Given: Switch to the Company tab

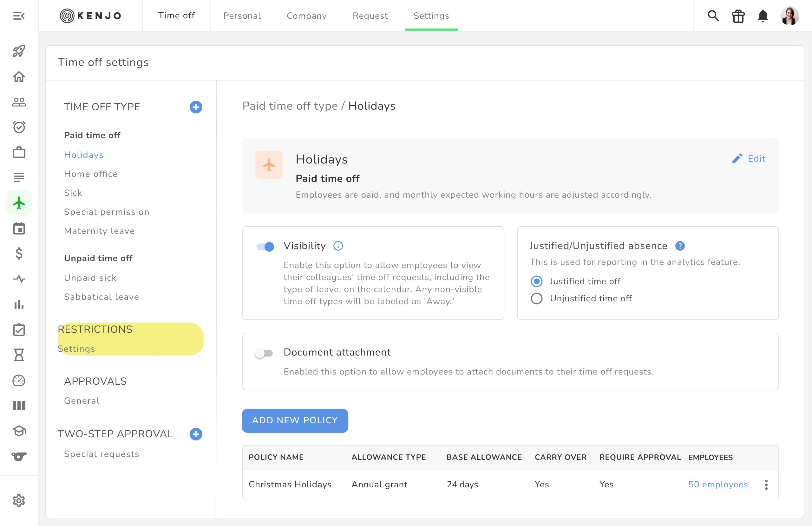Looking at the screenshot, I should 306,16.
